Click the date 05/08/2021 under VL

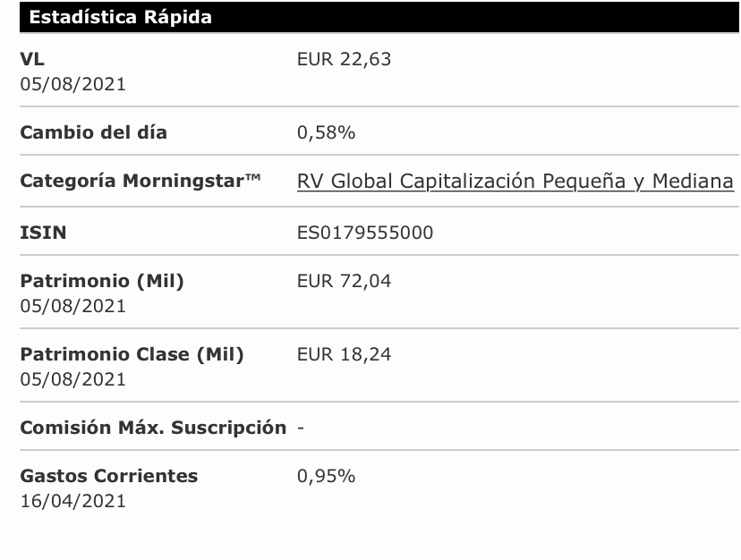coord(72,84)
